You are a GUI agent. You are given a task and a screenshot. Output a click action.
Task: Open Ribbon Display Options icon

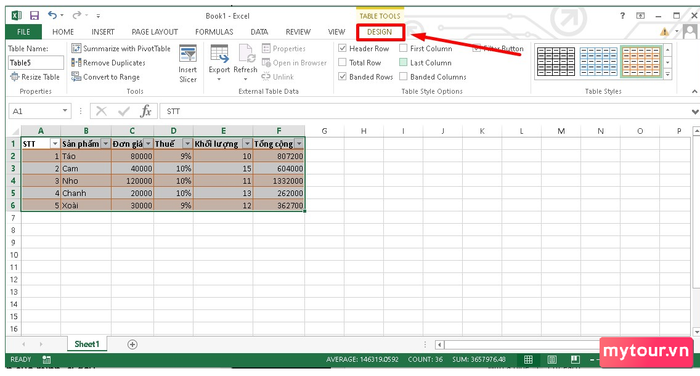click(640, 16)
